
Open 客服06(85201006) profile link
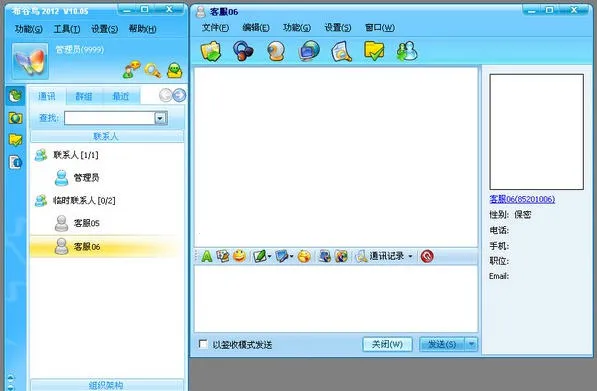pos(522,199)
